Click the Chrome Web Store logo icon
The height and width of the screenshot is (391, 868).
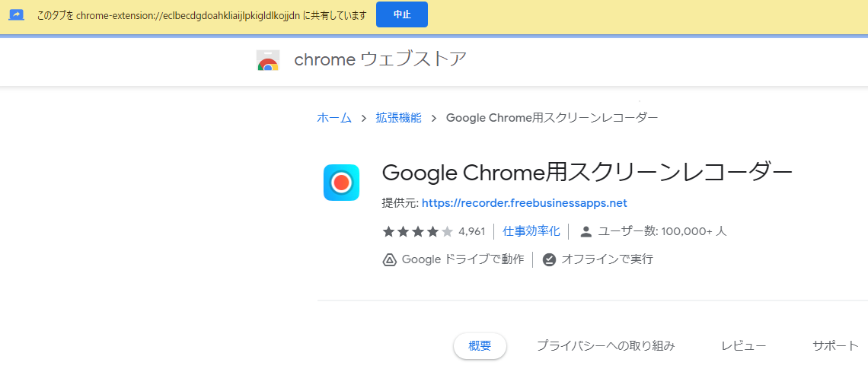(x=268, y=60)
